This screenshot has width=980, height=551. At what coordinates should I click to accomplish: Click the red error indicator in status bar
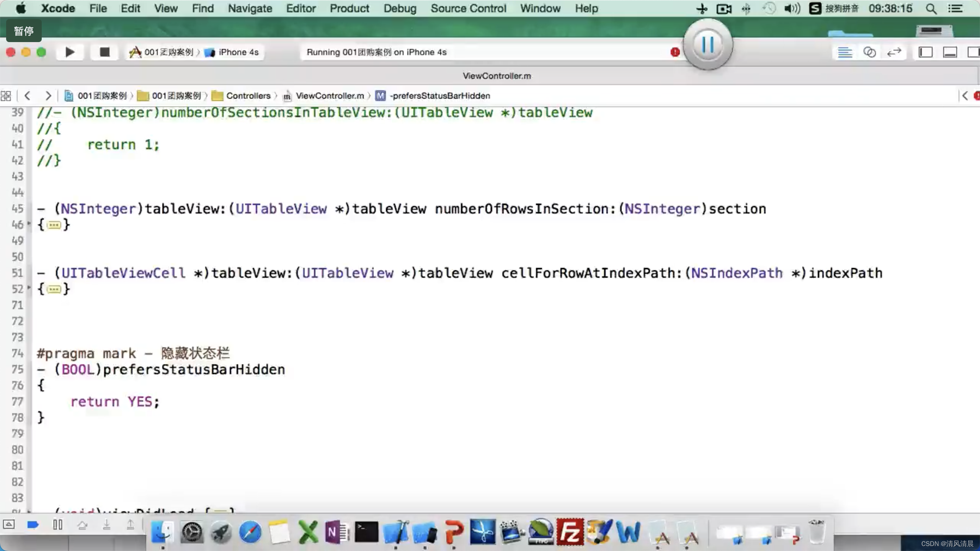675,52
